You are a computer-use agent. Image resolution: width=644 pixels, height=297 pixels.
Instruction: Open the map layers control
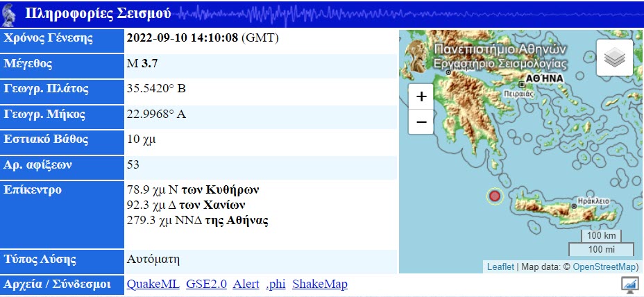614,58
